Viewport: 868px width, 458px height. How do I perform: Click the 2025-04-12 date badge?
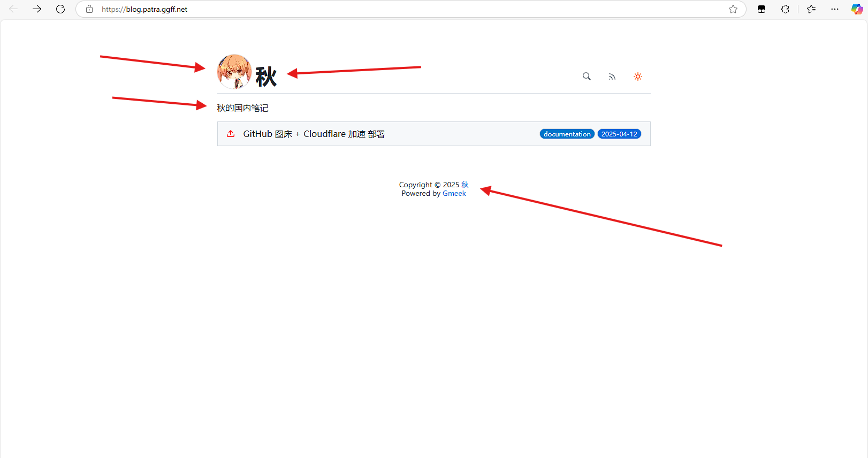pos(619,134)
